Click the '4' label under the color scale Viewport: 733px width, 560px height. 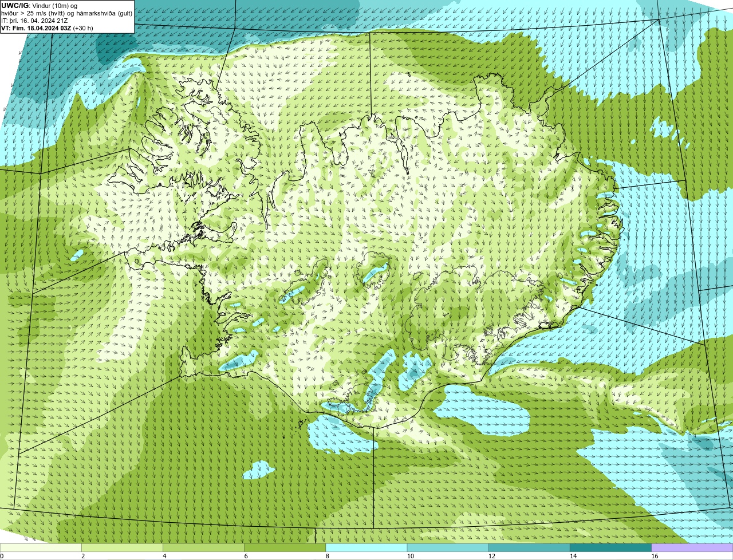tap(164, 556)
